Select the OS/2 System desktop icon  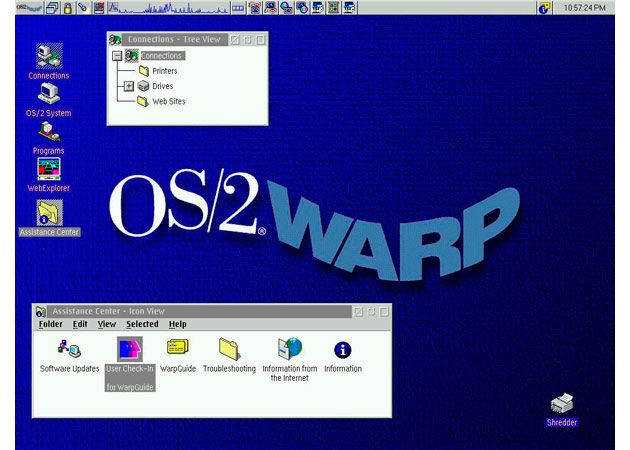pos(48,95)
